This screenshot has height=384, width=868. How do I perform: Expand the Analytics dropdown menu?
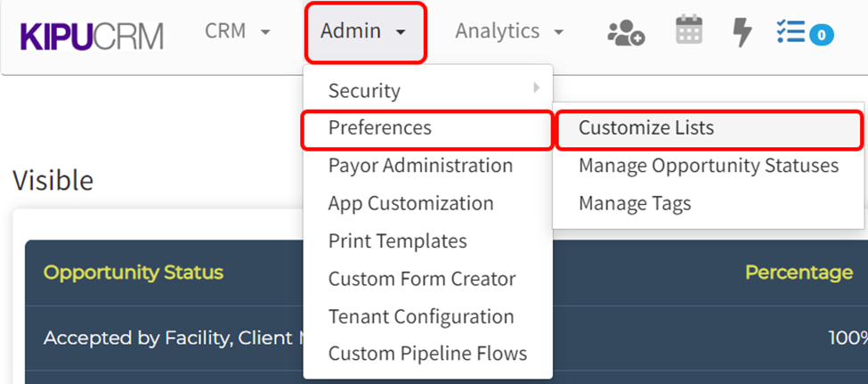tap(509, 31)
